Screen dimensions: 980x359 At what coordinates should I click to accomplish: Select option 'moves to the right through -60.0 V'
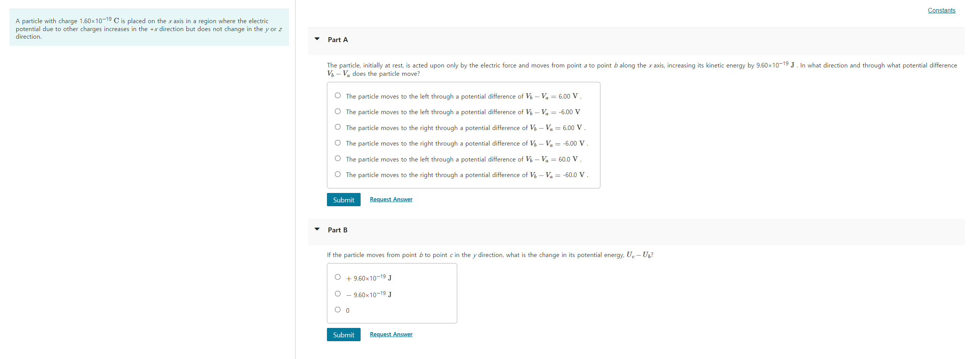(x=337, y=174)
